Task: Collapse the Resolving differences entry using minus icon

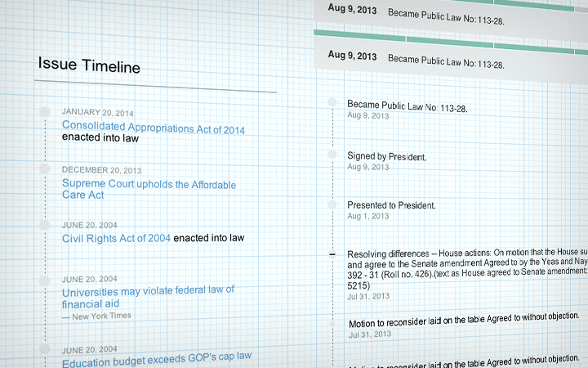Action: (x=332, y=255)
